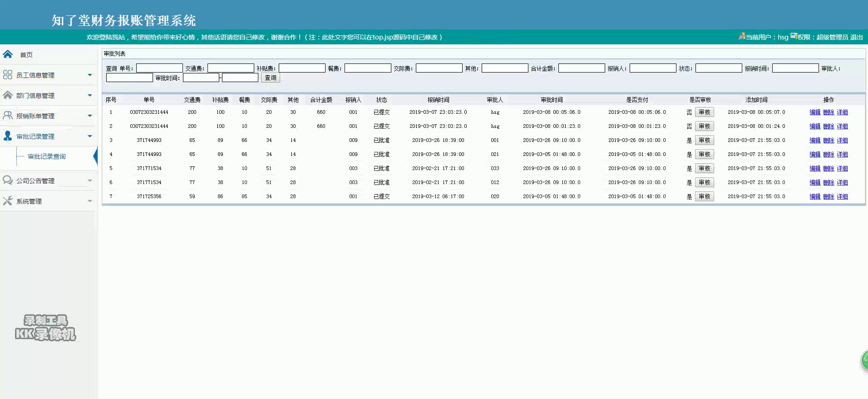Screen dimensions: 868x399
Task: Click 2019-03-12 06:17:00 reimbursement time cell
Action: 438,196
